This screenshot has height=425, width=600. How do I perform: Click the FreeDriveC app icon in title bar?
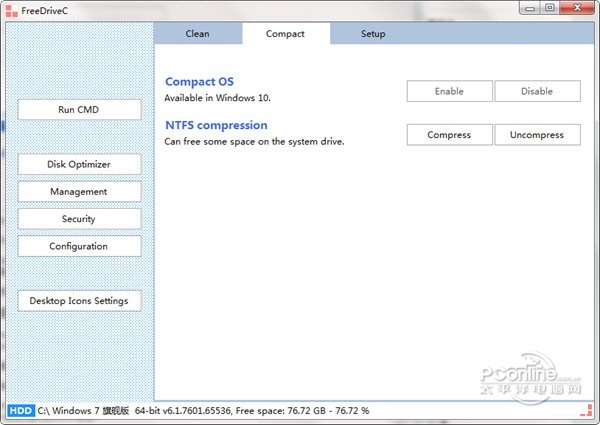point(11,11)
